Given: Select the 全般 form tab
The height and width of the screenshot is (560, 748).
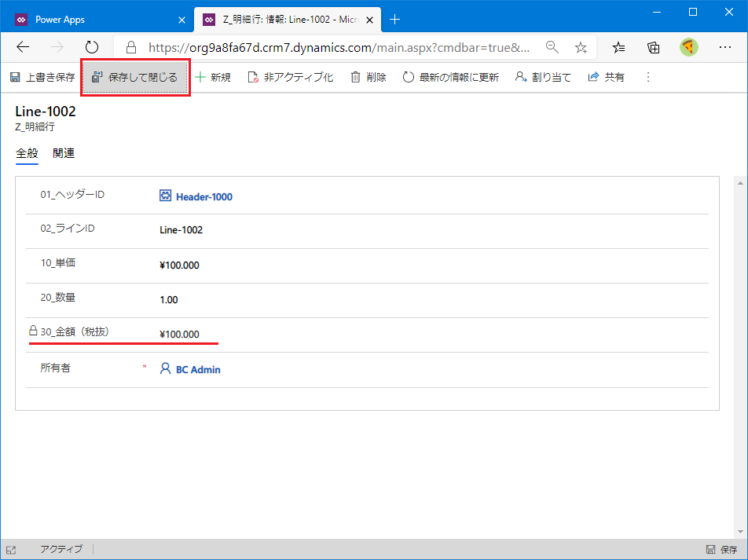Looking at the screenshot, I should pos(27,153).
